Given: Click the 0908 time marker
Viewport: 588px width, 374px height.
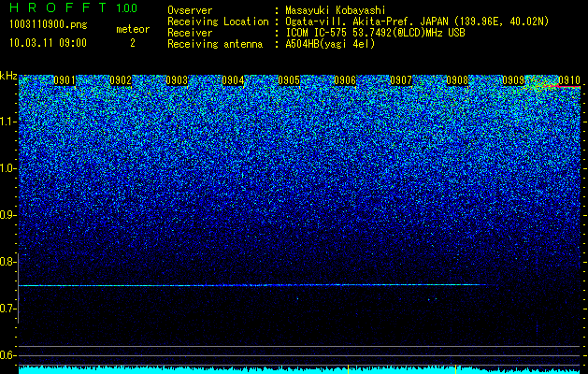Looking at the screenshot, I should pos(457,80).
